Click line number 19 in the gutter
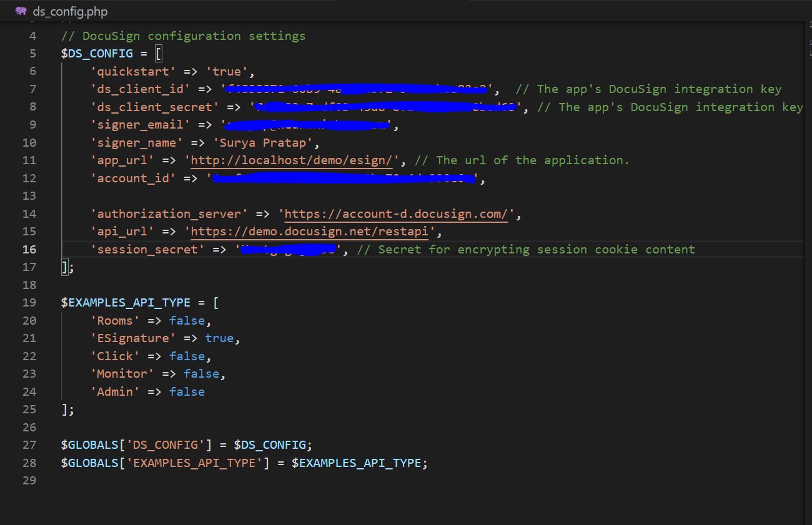 coord(29,303)
